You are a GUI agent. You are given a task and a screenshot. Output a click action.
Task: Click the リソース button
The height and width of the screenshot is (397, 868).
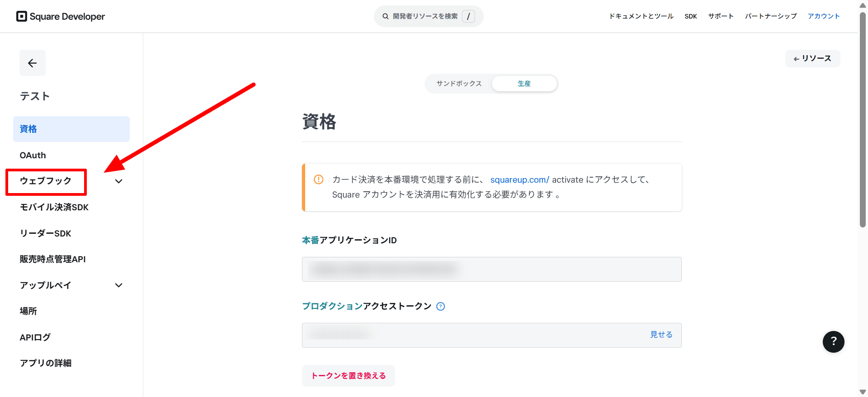click(812, 59)
